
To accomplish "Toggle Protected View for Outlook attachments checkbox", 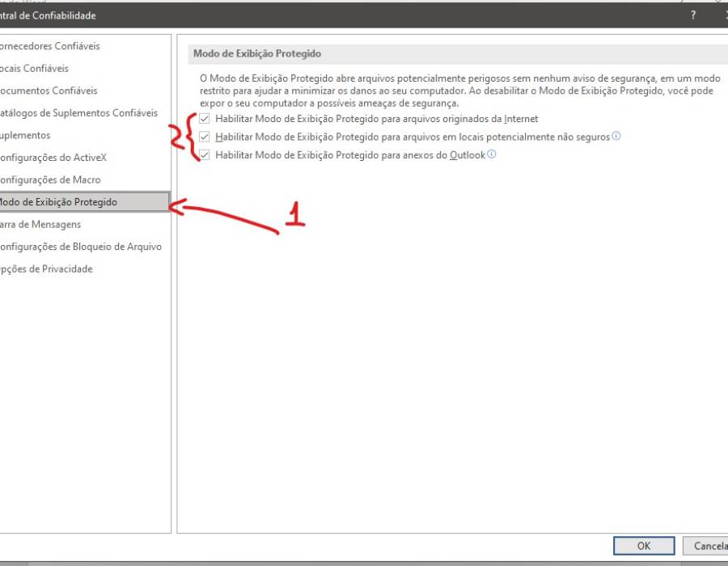I will pos(205,155).
